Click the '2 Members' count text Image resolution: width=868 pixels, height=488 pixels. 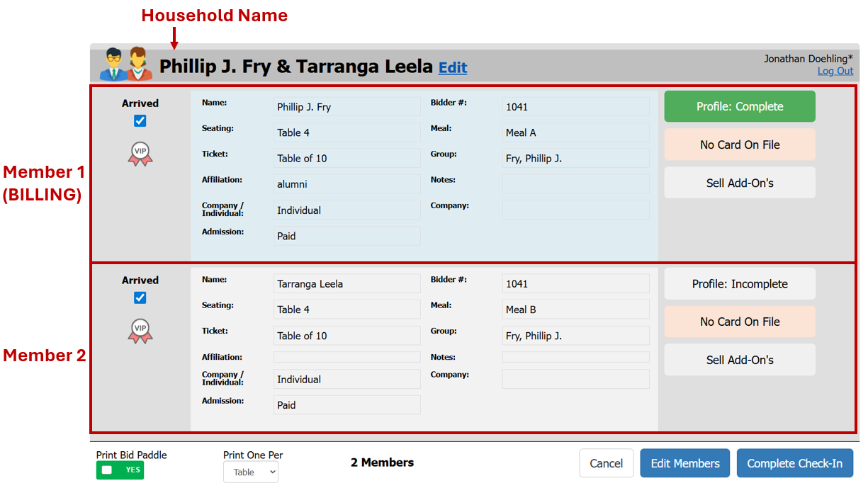pyautogui.click(x=382, y=463)
